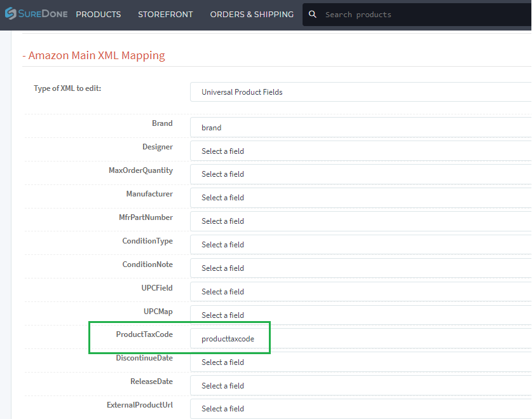
Task: Open the ConditionNote field dropdown
Action: [x=361, y=268]
